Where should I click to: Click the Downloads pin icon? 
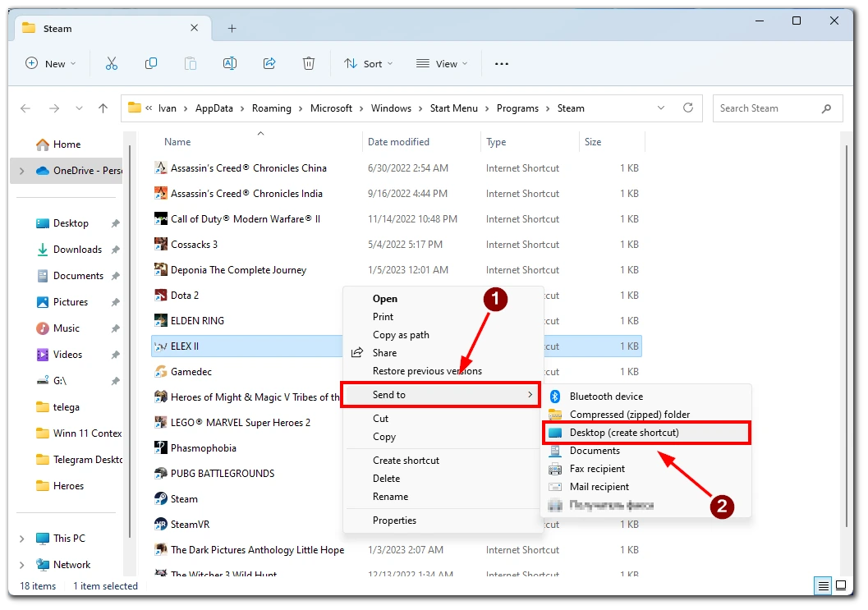pyautogui.click(x=115, y=250)
